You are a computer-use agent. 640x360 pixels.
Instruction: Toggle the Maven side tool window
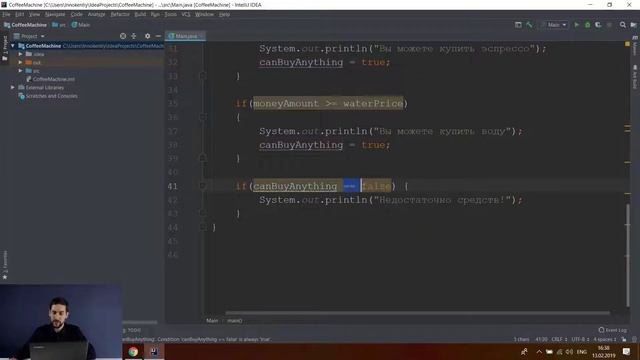pos(635,46)
